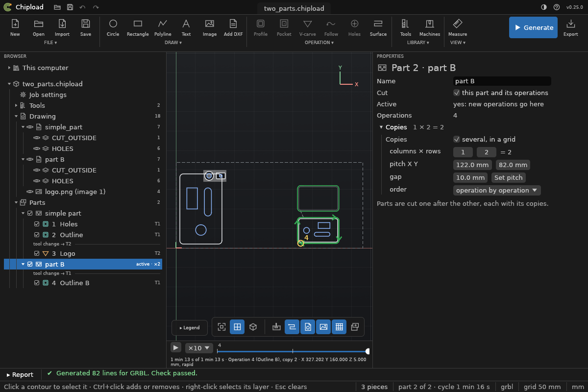Image resolution: width=588 pixels, height=392 pixels.
Task: Click the simulation timeline slider handle
Action: click(x=367, y=351)
